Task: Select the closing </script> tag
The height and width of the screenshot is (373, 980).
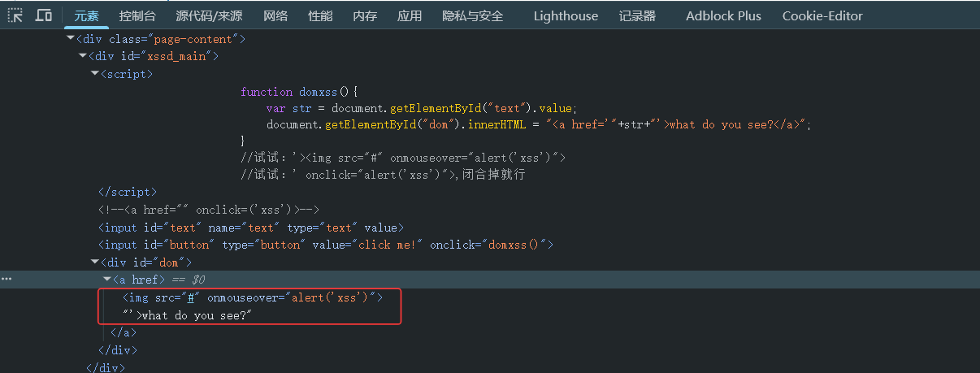Action: [128, 192]
